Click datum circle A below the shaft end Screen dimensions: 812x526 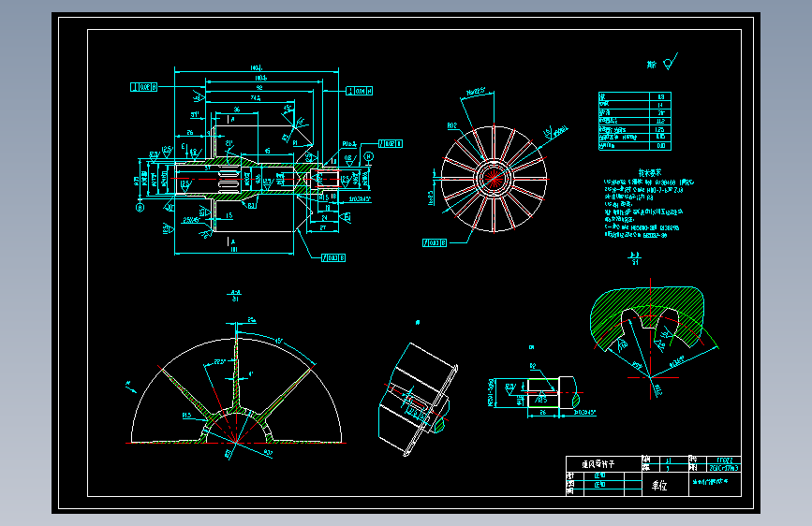(140, 207)
